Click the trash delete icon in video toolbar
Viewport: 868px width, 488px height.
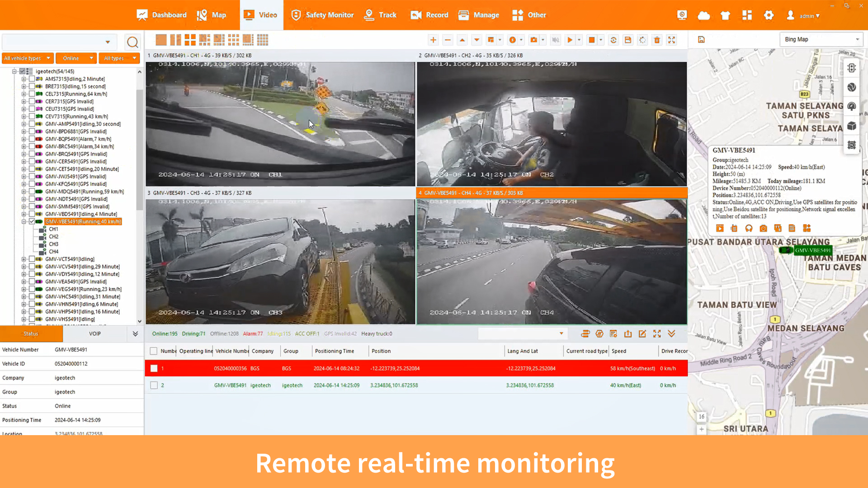click(x=657, y=40)
